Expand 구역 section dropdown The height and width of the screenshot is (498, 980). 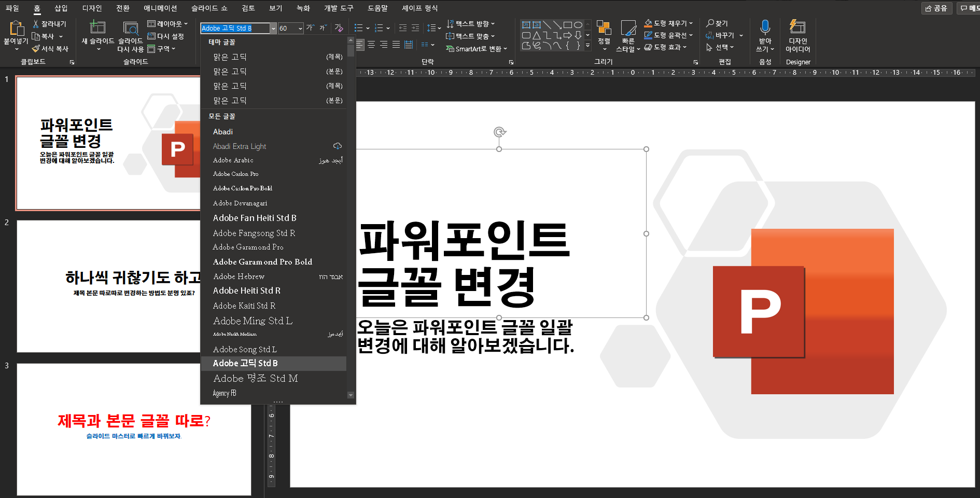pos(173,49)
